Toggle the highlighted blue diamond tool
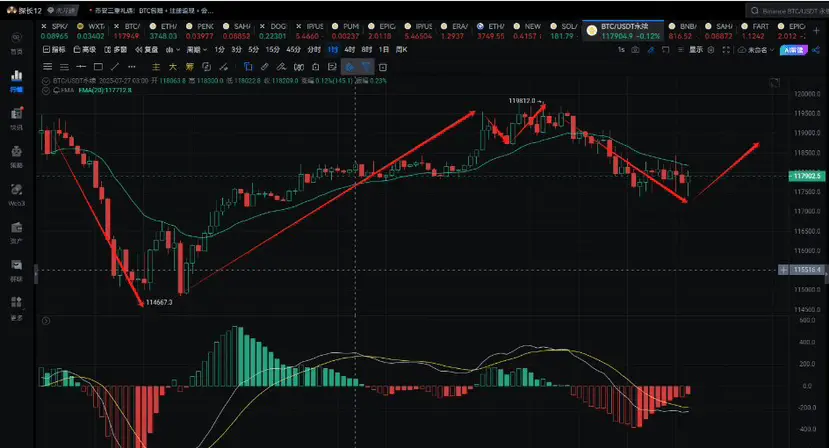Image resolution: width=829 pixels, height=448 pixels. pos(349,67)
